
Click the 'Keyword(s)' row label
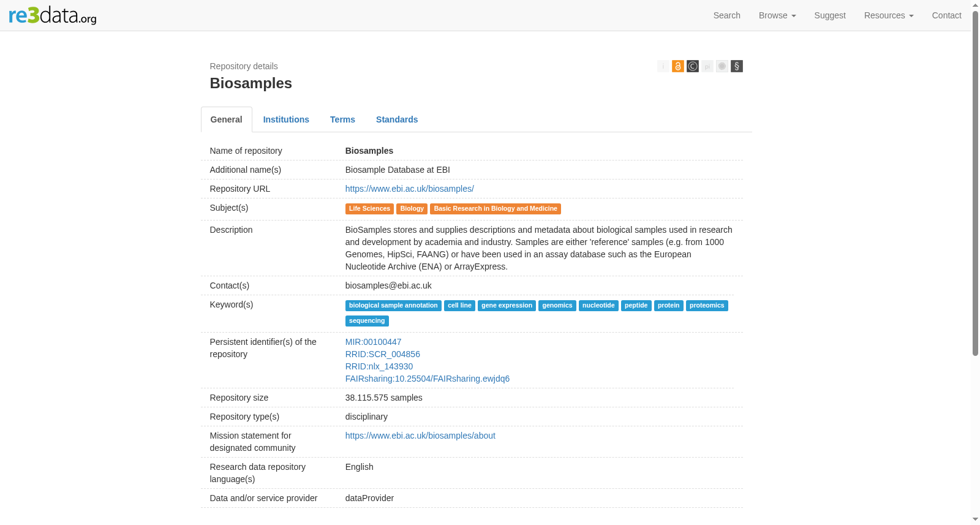(232, 304)
